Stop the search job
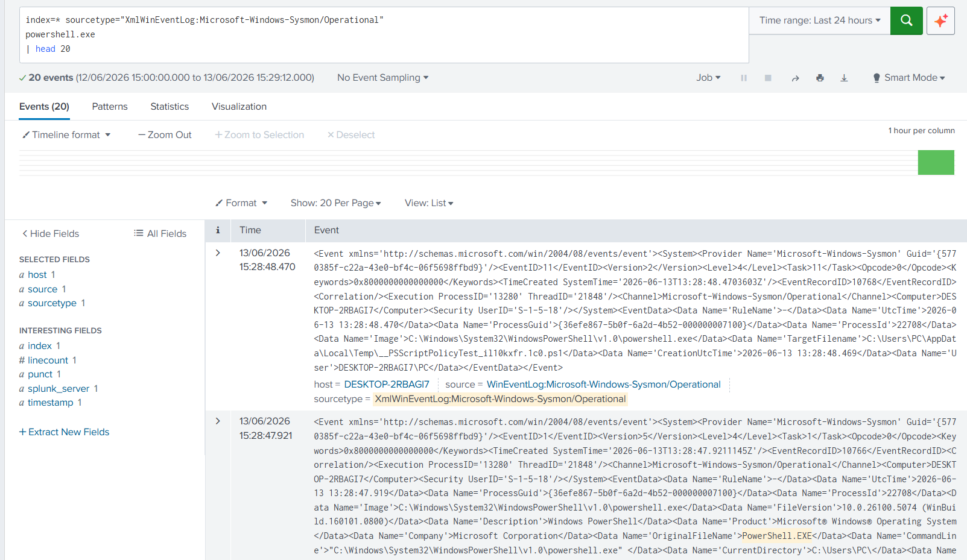The image size is (967, 560). tap(768, 78)
